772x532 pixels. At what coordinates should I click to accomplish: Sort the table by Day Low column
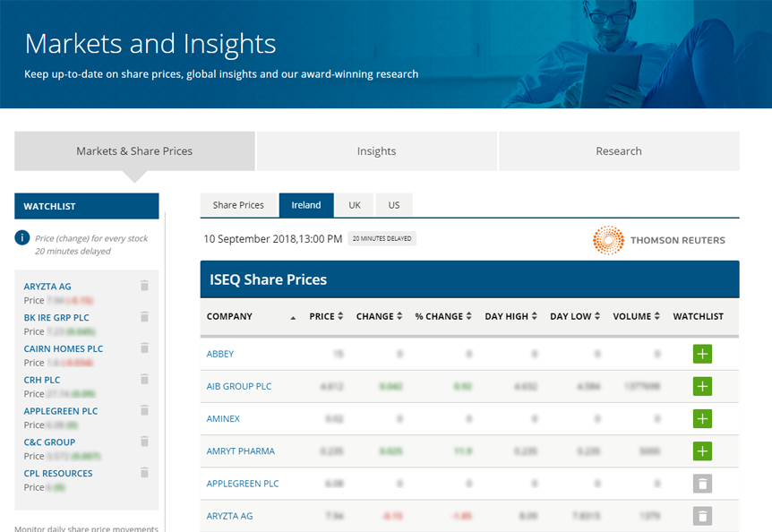coord(575,316)
